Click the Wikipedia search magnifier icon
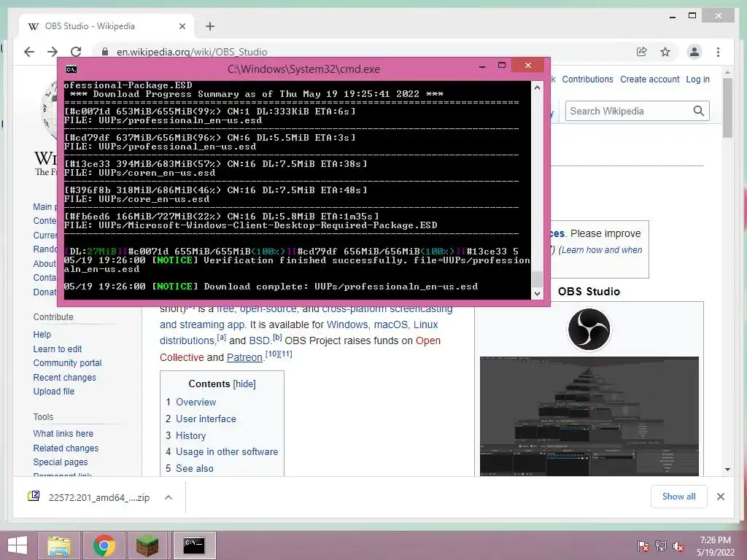The width and height of the screenshot is (747, 560). 698,111
